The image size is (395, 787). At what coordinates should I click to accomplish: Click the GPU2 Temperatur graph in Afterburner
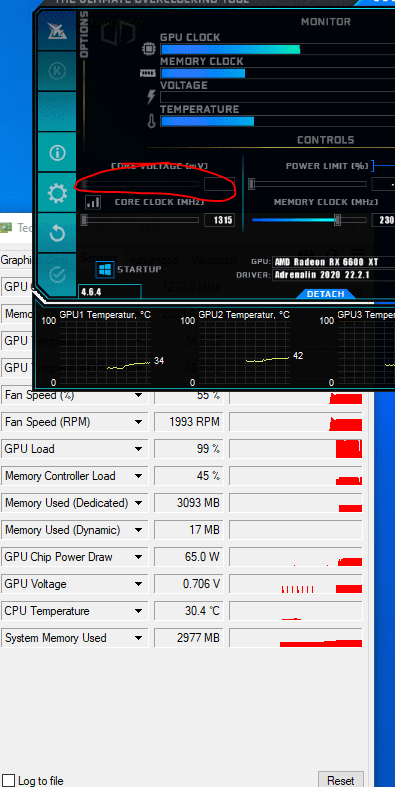(244, 352)
